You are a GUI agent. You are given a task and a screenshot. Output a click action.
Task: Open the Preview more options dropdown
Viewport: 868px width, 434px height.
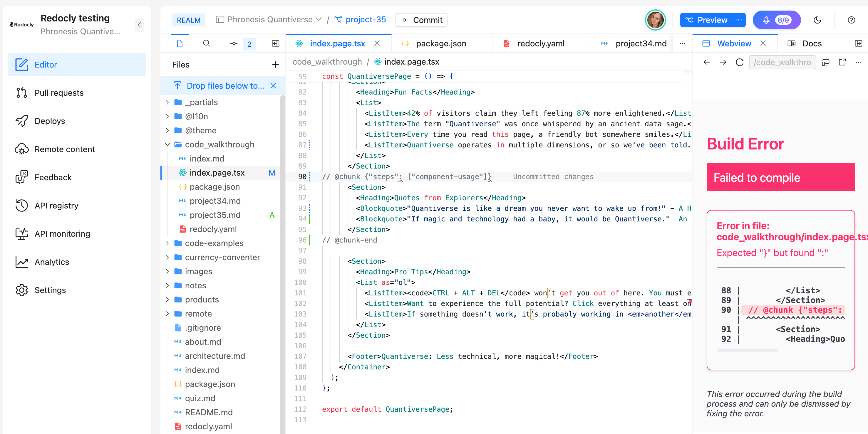tap(739, 20)
